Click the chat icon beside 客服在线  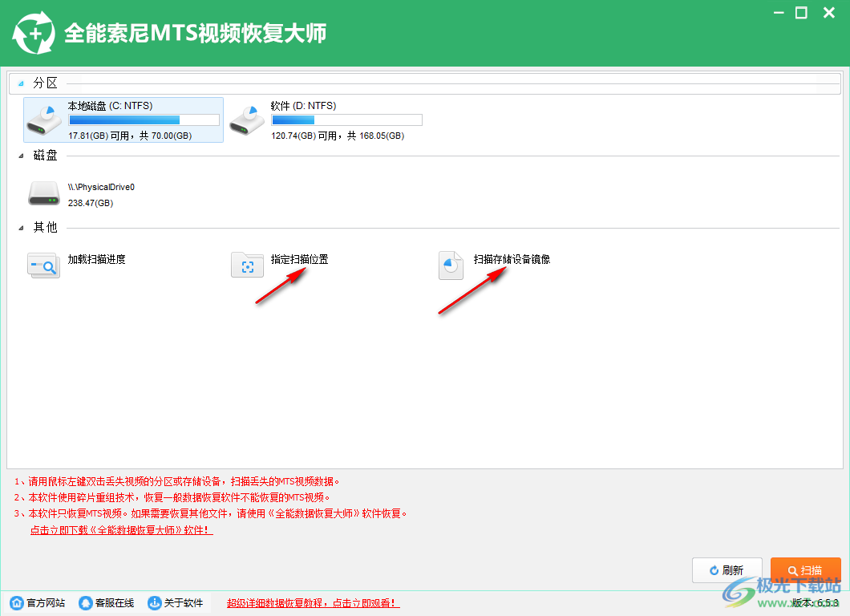86,602
